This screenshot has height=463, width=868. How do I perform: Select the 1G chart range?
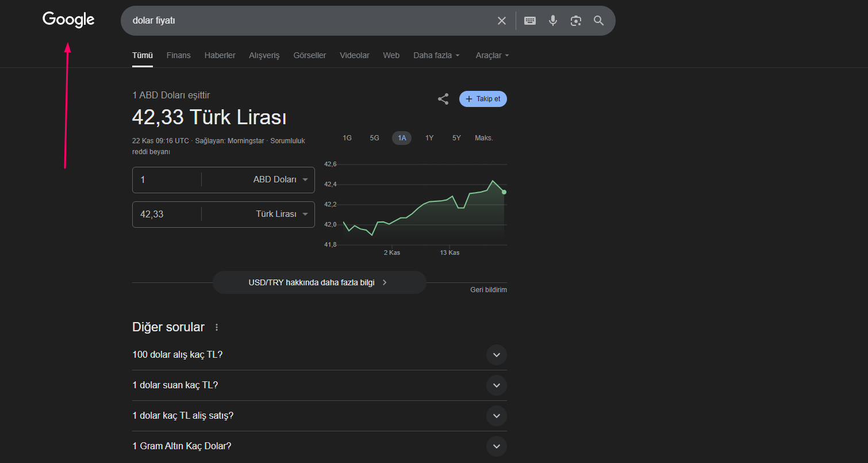(x=347, y=138)
